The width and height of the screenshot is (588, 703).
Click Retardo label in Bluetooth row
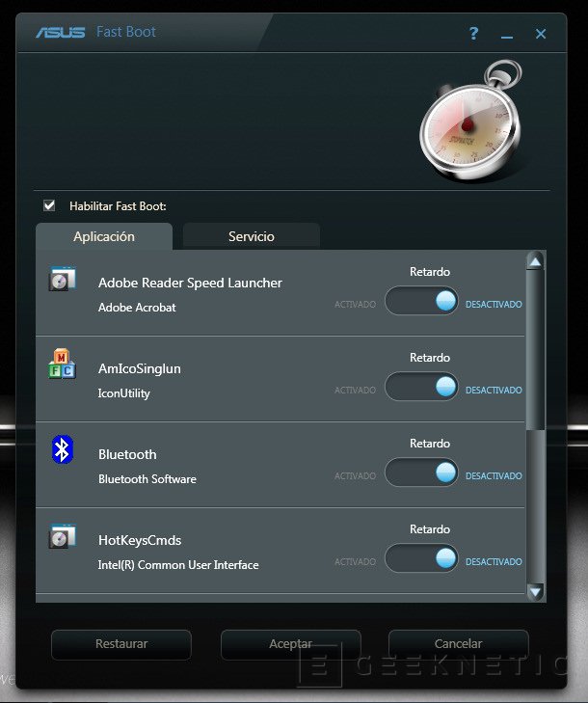pyautogui.click(x=429, y=444)
